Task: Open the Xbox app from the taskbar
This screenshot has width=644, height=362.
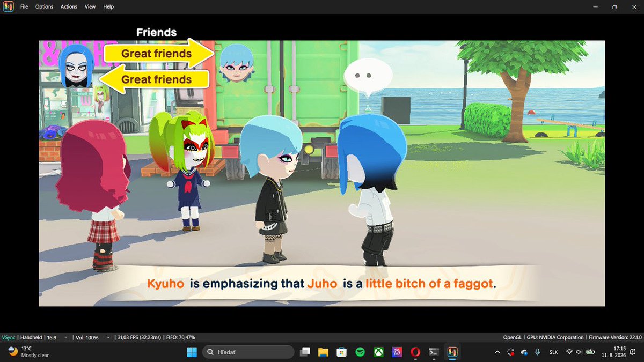Action: pyautogui.click(x=378, y=352)
